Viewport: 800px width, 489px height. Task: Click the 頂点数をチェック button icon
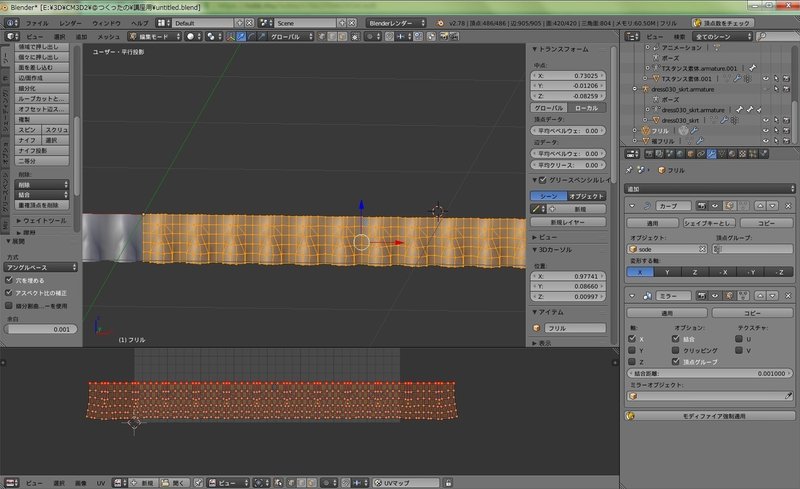(697, 23)
